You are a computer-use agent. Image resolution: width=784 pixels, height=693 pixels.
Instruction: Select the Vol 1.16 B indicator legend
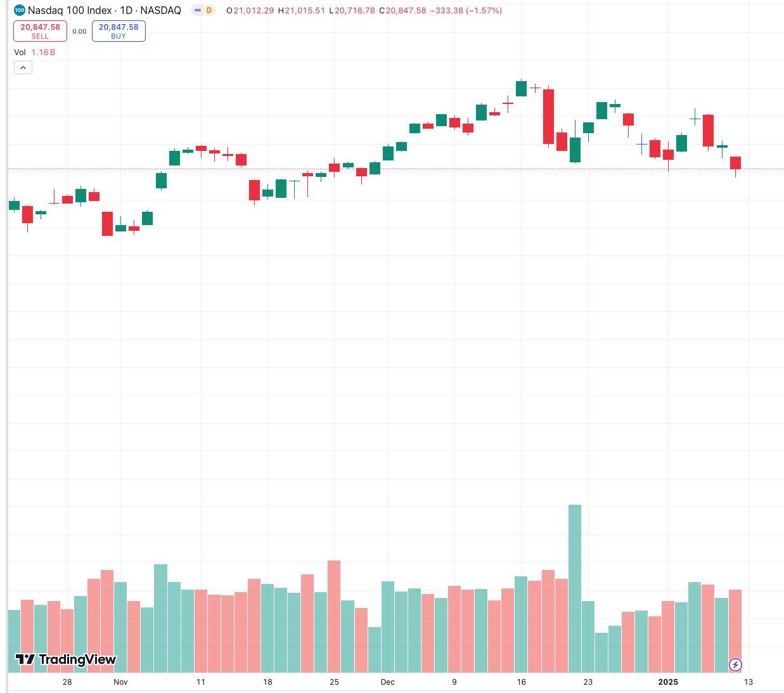[x=35, y=52]
